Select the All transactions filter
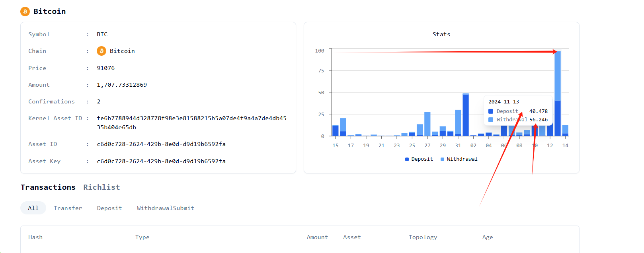Viewport: 644px width, 253px height. pyautogui.click(x=33, y=208)
